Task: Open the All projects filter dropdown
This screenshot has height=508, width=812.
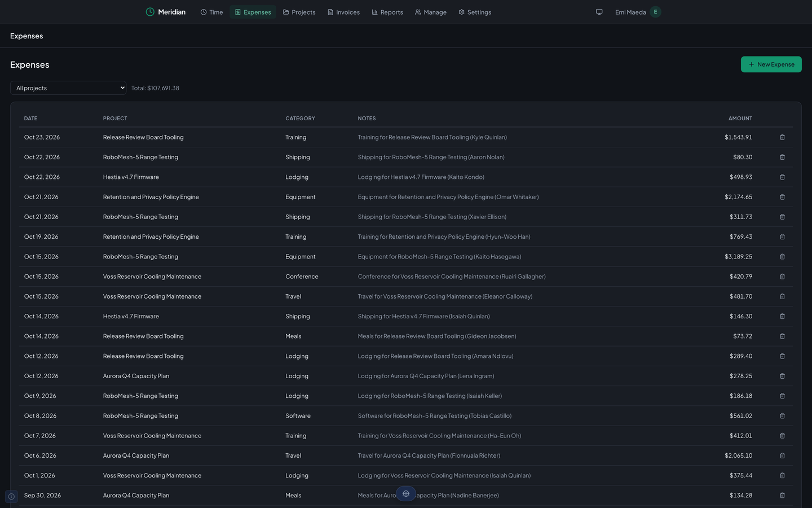Action: pyautogui.click(x=68, y=88)
